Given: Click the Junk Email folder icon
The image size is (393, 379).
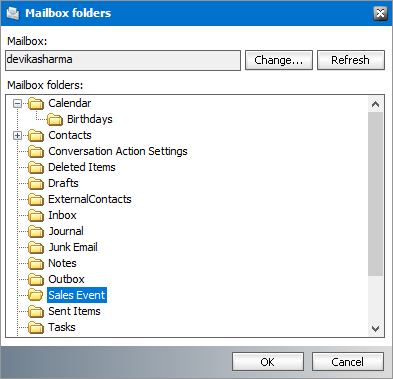Looking at the screenshot, I should (36, 248).
